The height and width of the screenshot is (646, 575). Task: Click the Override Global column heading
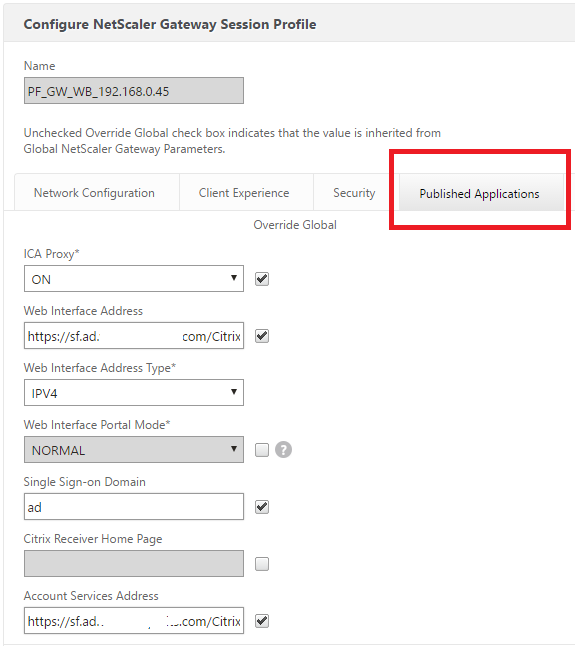pyautogui.click(x=295, y=225)
